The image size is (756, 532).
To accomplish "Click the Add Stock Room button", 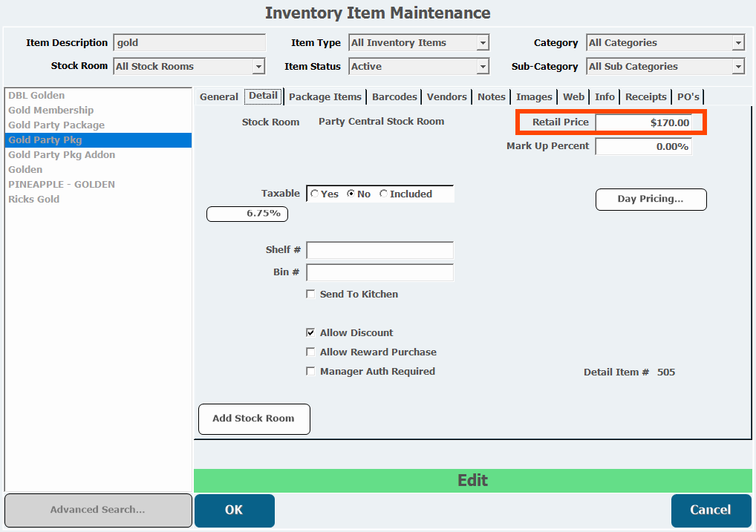I will pyautogui.click(x=254, y=419).
